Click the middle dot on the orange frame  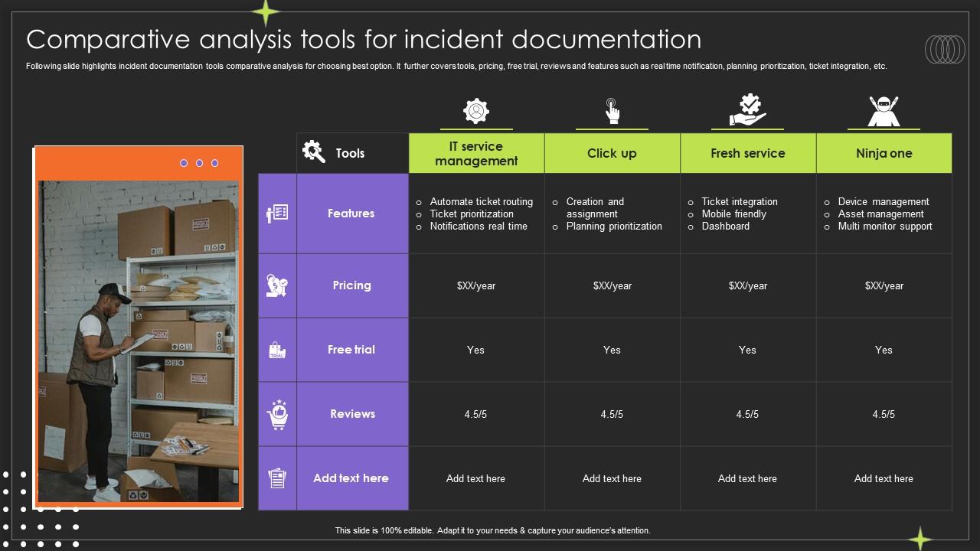click(199, 163)
